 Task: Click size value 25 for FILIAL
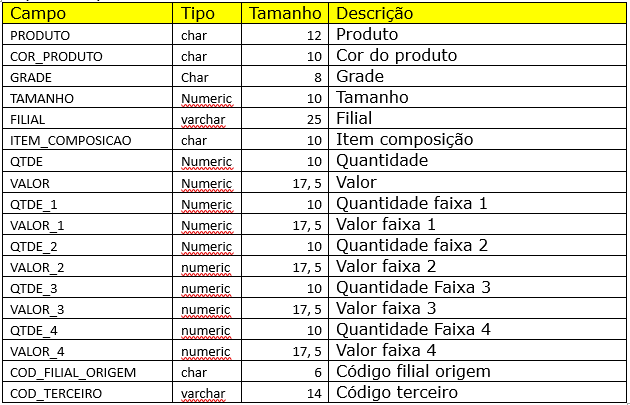[x=313, y=119]
